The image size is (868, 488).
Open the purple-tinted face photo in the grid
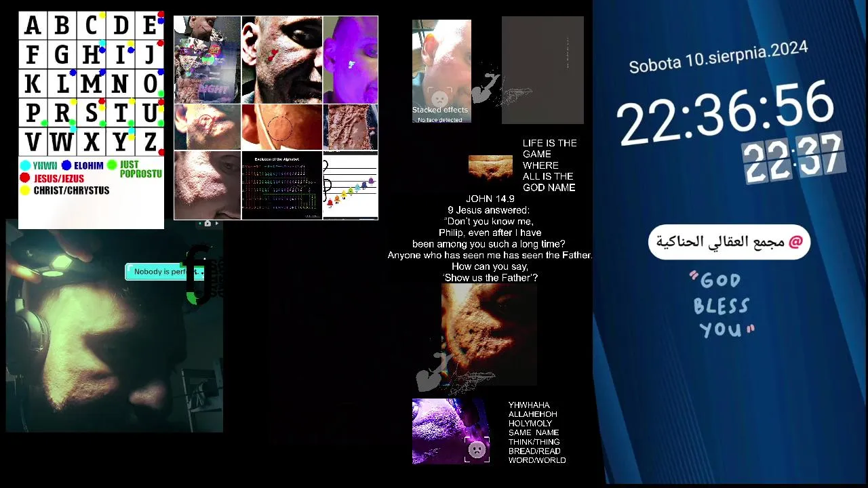(x=350, y=60)
